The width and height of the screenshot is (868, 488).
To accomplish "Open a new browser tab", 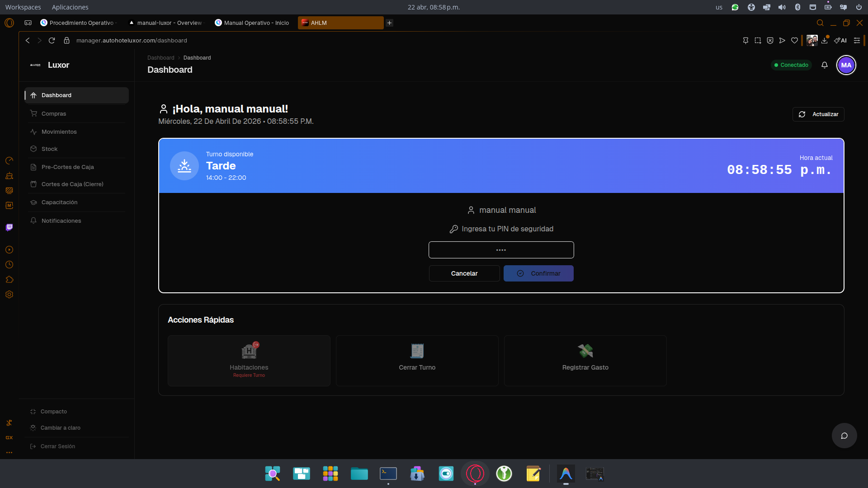I will tap(389, 23).
